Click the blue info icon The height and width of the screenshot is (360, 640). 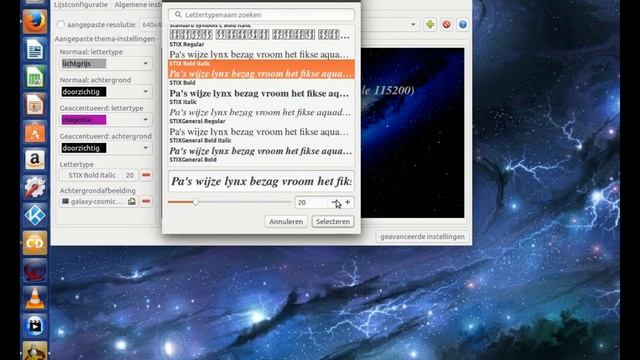[462, 24]
